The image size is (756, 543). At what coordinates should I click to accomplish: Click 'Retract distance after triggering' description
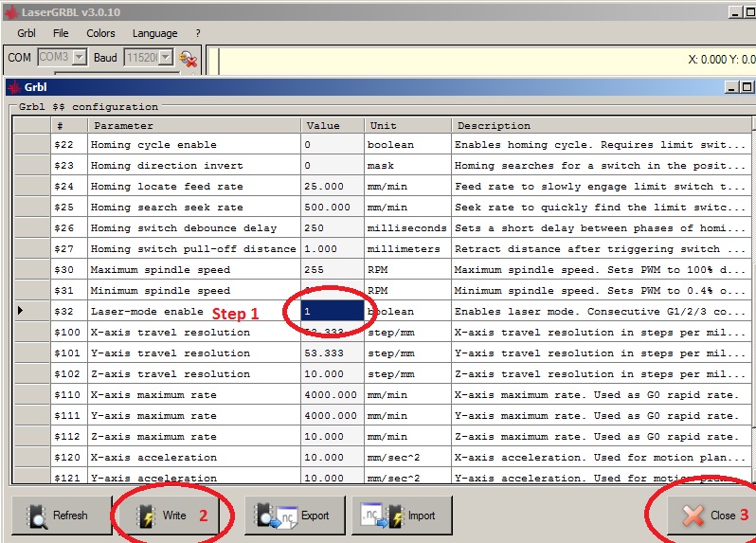602,249
